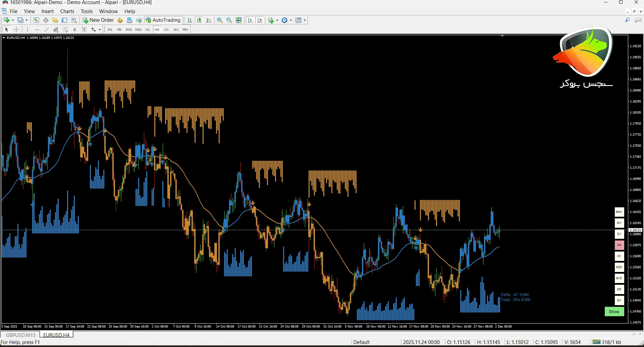Open the Periodicity clock dropdown arrow
644x347 pixels.
(291, 20)
